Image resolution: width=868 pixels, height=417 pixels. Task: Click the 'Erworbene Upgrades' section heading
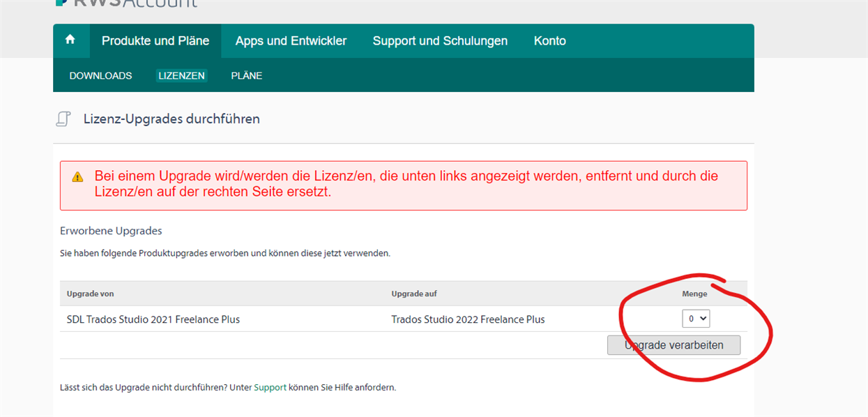111,231
